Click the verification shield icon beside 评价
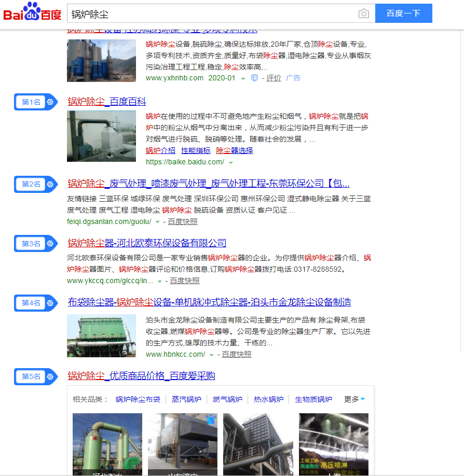The width and height of the screenshot is (464, 476). [254, 78]
